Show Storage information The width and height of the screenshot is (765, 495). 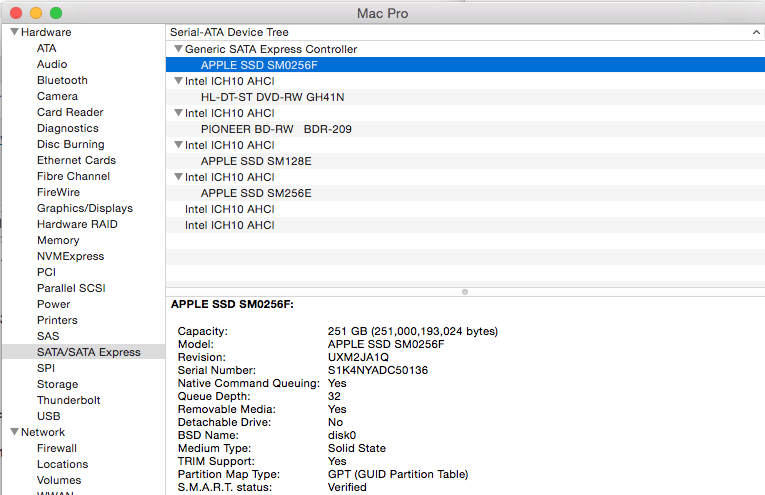[x=57, y=384]
